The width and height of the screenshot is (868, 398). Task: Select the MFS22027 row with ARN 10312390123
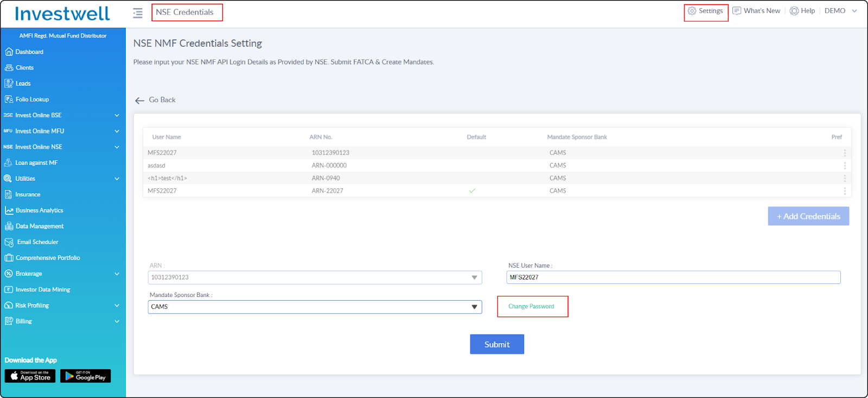coord(496,153)
